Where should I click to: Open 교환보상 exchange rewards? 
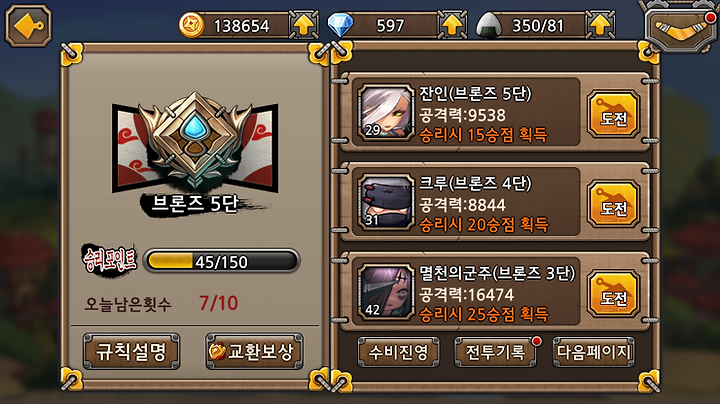coord(254,352)
